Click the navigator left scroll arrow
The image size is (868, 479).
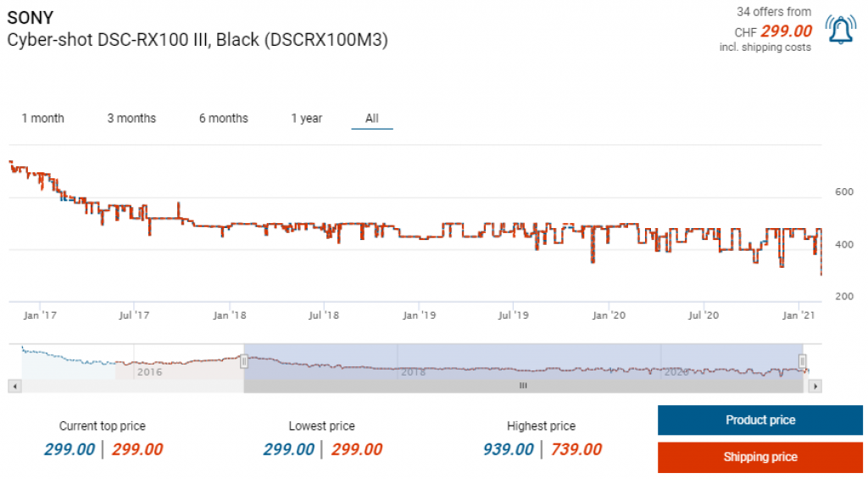coord(15,386)
